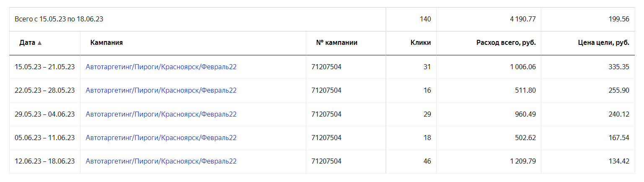The height and width of the screenshot is (182, 644).
Task: Sort table by Дата column header
Action: click(27, 43)
